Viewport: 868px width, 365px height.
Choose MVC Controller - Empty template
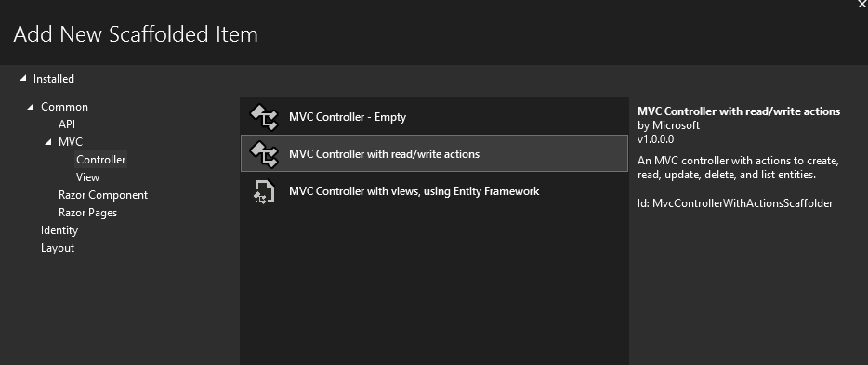[x=435, y=117]
